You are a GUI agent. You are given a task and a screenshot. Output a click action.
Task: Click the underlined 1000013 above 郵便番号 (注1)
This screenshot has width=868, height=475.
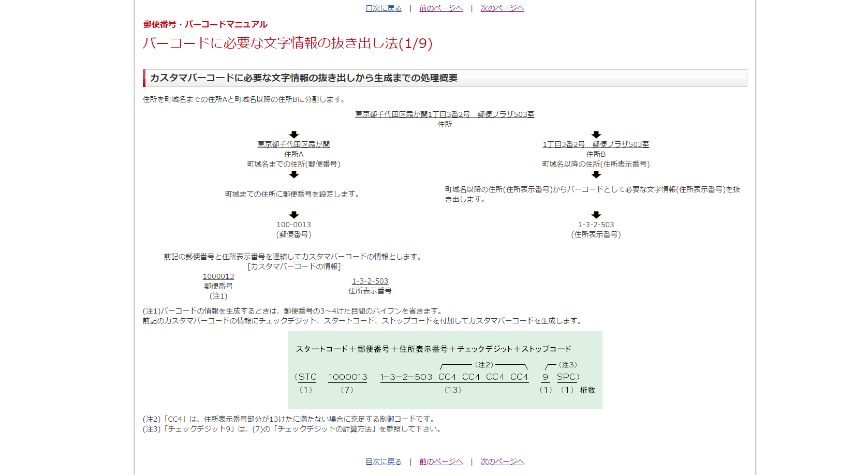point(218,277)
